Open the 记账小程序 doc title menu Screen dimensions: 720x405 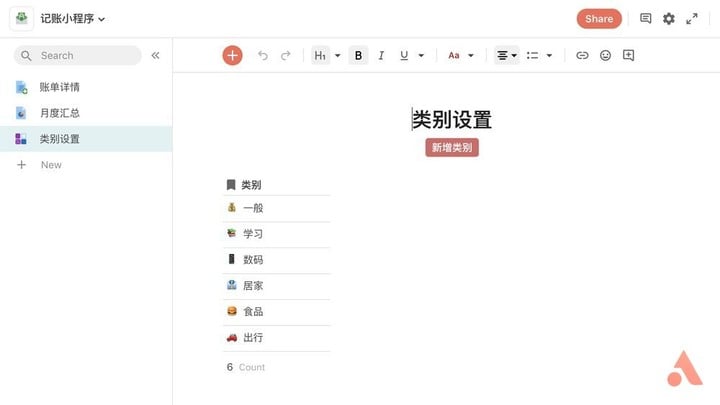73,19
